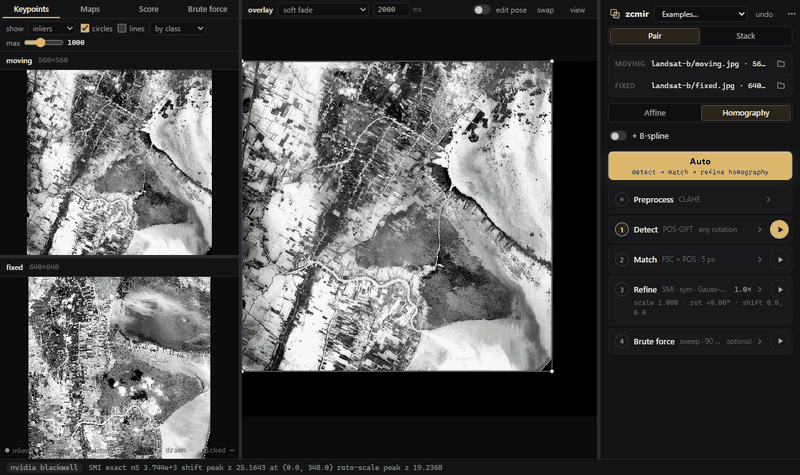The height and width of the screenshot is (475, 800).
Task: Run the Brute force step play button
Action: pyautogui.click(x=780, y=341)
